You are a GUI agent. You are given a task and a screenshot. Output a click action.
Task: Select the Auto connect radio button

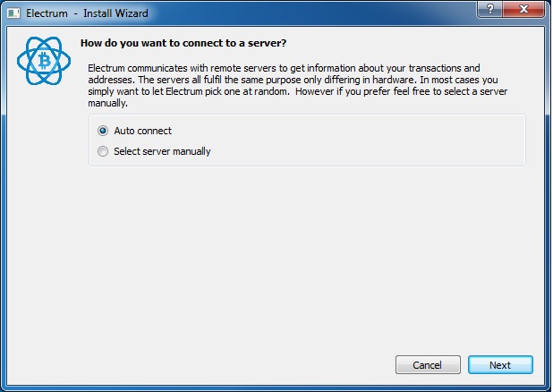click(103, 131)
